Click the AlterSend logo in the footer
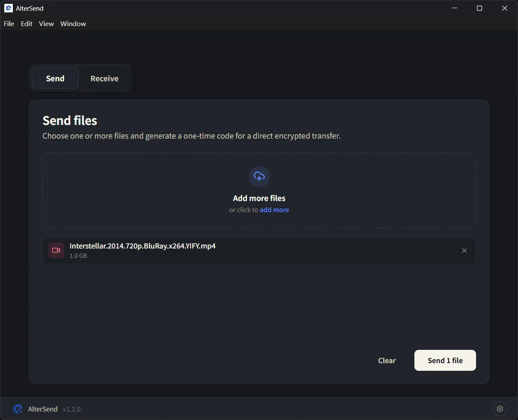 (x=18, y=409)
